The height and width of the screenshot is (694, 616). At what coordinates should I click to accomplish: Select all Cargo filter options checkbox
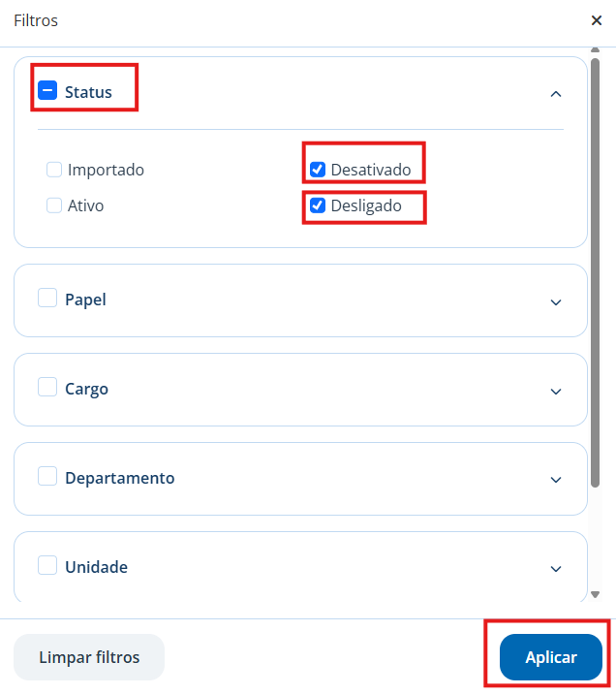[47, 387]
